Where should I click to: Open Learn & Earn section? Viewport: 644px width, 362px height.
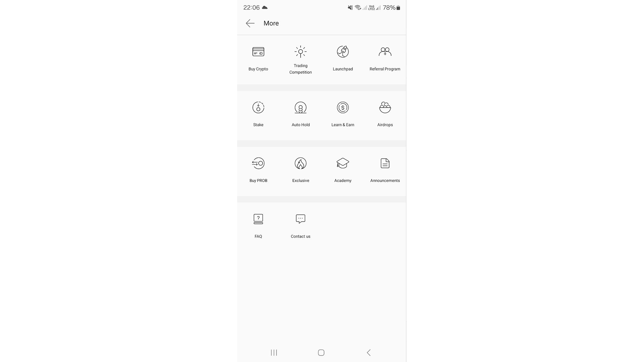(343, 113)
